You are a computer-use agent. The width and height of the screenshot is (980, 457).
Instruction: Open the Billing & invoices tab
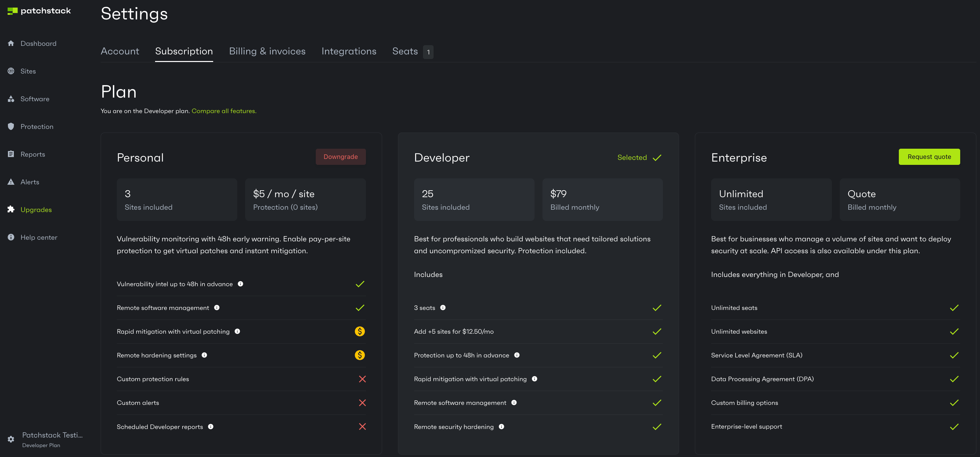click(267, 51)
